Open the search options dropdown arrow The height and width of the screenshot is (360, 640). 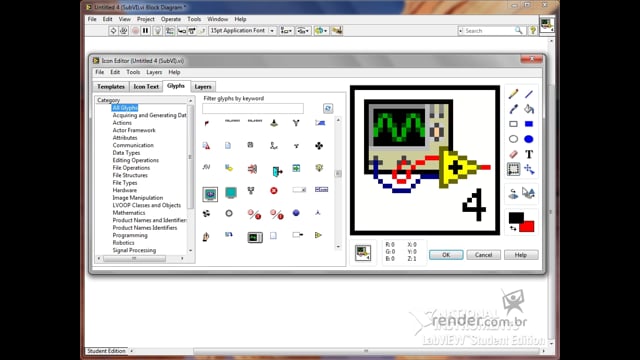(x=461, y=31)
